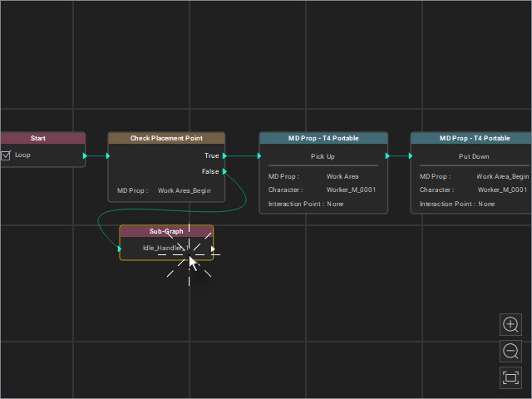Toggle the Loop checkbox in Start node

pos(6,155)
